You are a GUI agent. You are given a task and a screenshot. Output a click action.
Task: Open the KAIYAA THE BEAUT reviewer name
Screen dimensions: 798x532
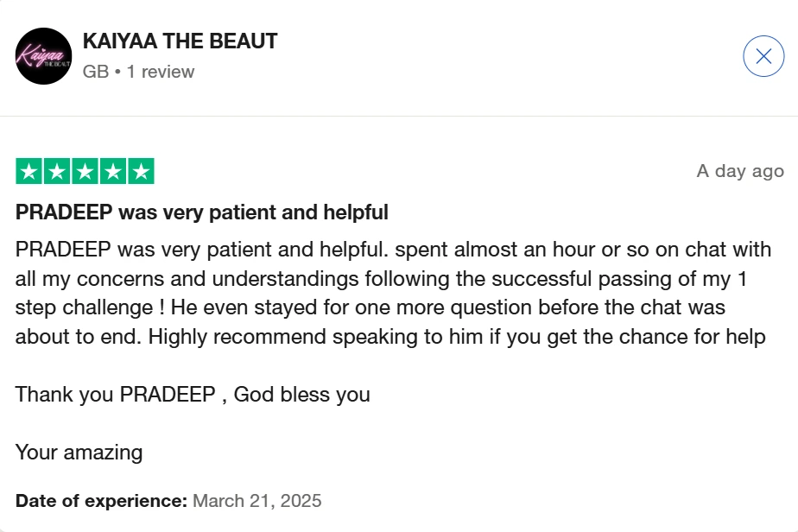click(180, 41)
